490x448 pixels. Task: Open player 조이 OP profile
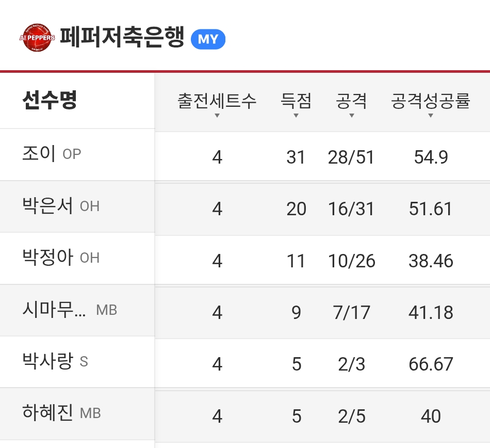tap(52, 154)
